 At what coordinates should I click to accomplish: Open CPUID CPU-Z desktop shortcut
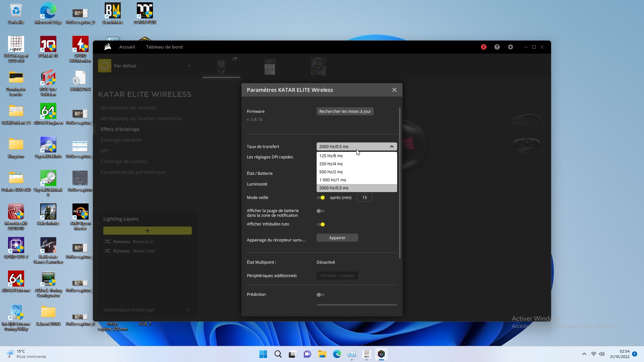pos(16,249)
